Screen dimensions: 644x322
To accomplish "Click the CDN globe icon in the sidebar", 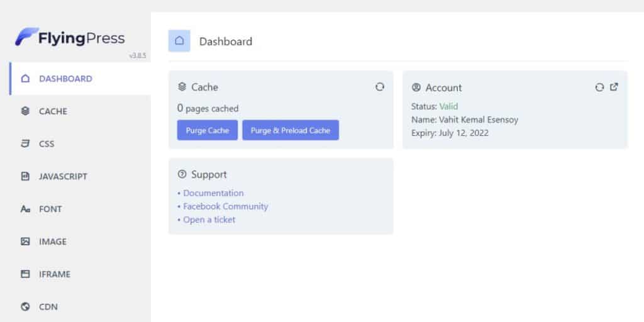I will coord(25,307).
